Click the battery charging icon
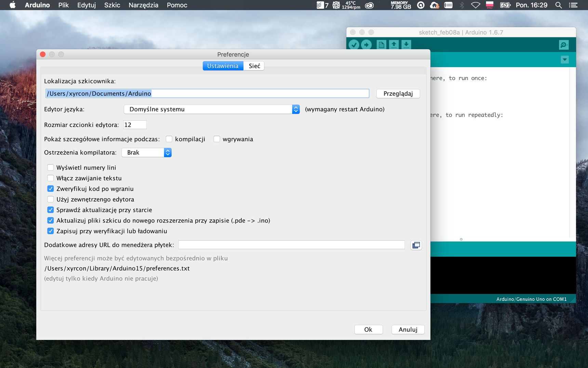This screenshot has height=368, width=588. [505, 5]
